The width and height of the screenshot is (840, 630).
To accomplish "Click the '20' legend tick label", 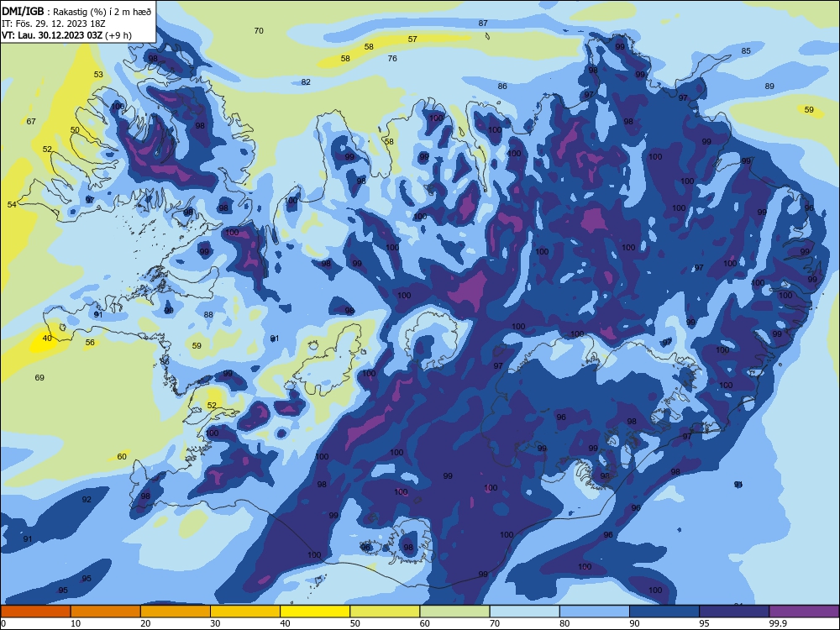I will coord(145,623).
